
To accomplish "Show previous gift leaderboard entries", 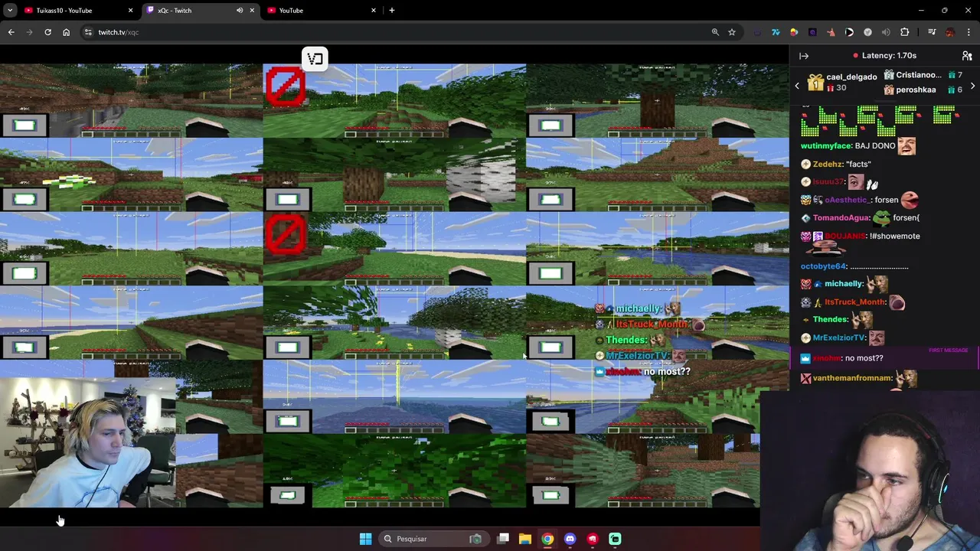I will pyautogui.click(x=797, y=86).
